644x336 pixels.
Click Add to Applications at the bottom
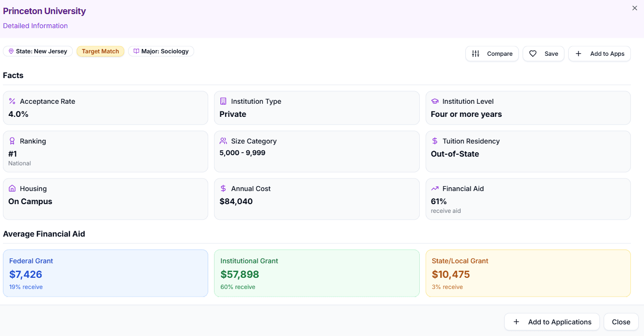click(x=552, y=322)
